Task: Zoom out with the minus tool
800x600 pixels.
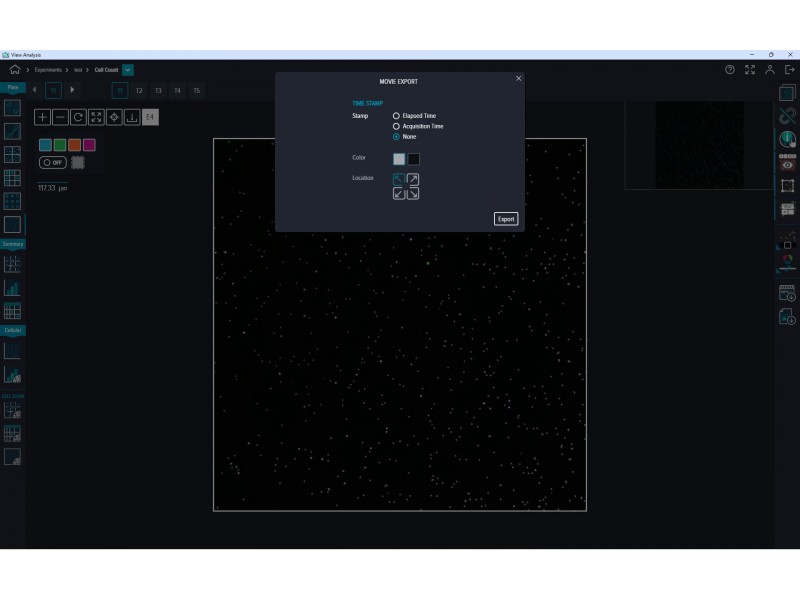Action: (x=60, y=117)
